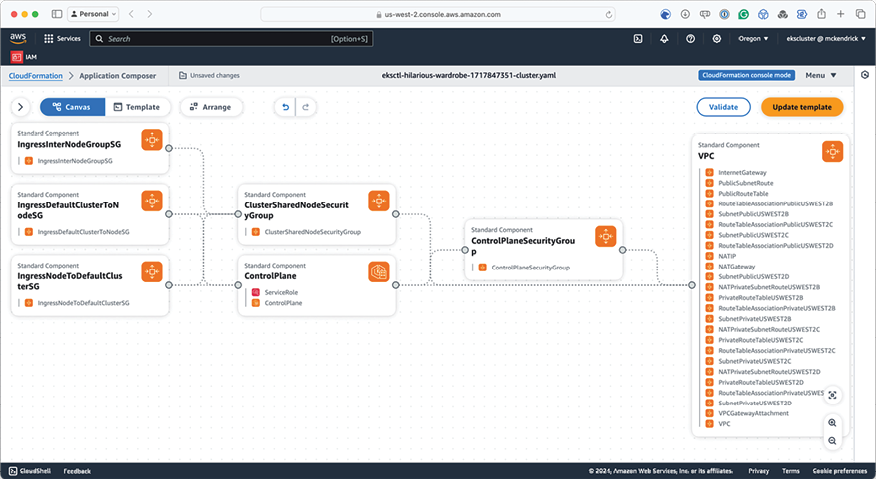Open the Menu dropdown
Image resolution: width=876 pixels, height=479 pixels.
coord(820,75)
